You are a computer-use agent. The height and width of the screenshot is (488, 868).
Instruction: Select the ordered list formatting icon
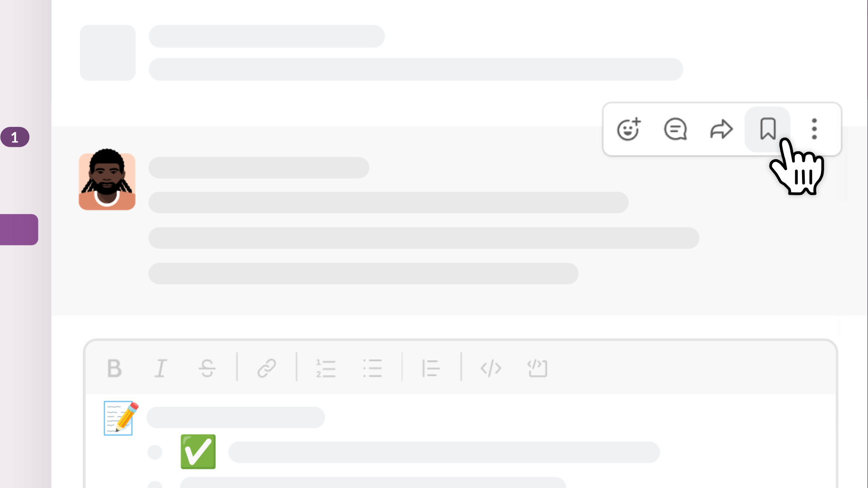(325, 368)
